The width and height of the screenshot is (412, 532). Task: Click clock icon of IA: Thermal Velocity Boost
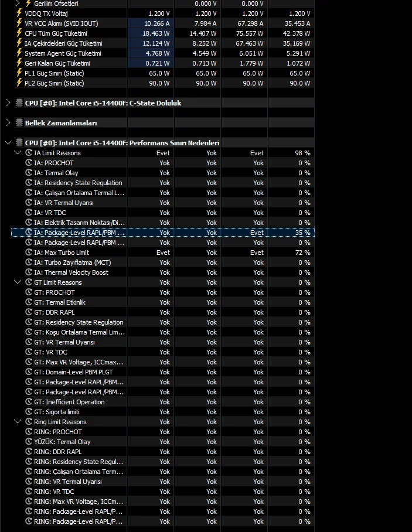29,272
